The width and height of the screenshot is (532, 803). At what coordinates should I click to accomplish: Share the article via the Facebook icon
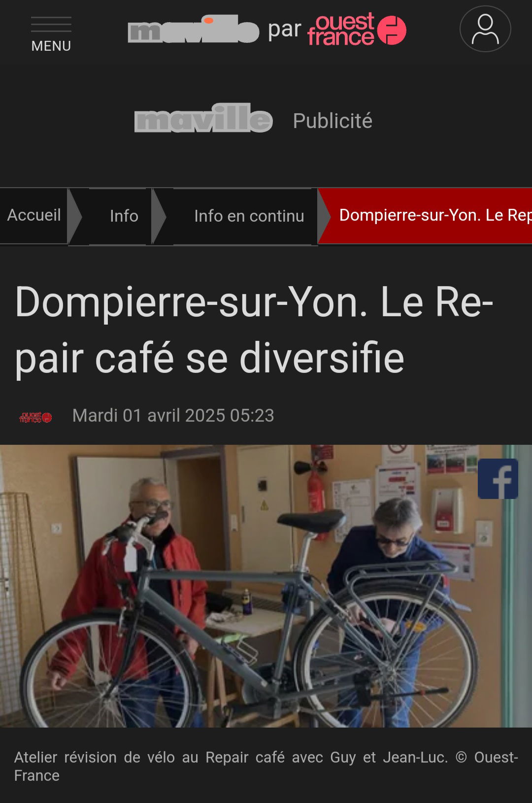click(498, 479)
